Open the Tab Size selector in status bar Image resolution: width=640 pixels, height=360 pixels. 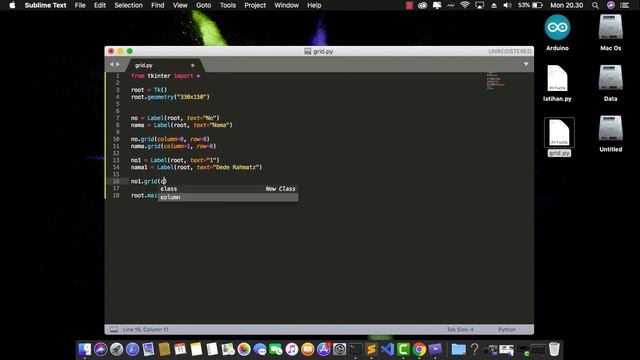(460, 329)
